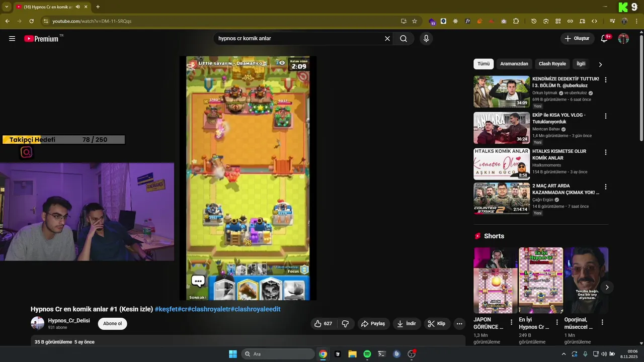The image size is (644, 362).
Task: Open the Hypnos_Cr_Delisi channel avatar
Action: click(x=38, y=323)
